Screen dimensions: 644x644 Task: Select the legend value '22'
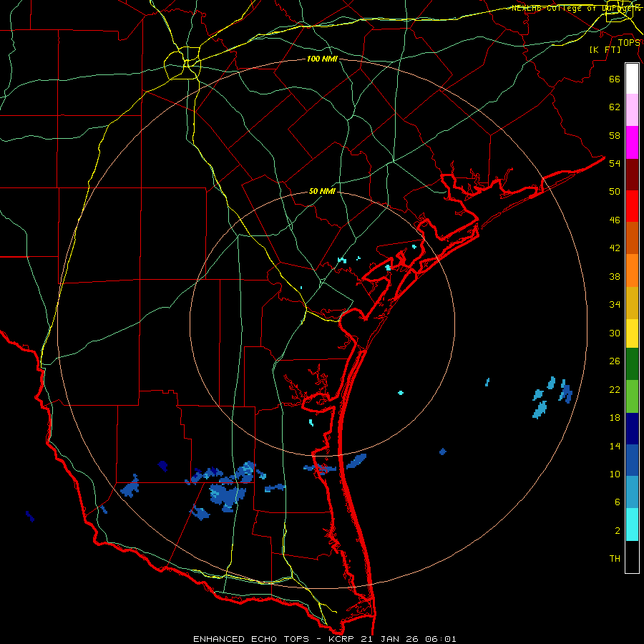click(x=615, y=389)
